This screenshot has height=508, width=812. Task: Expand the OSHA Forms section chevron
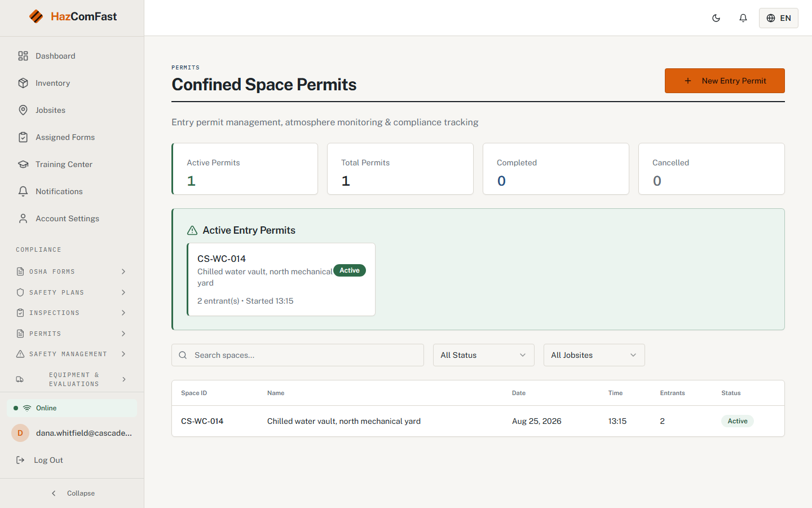click(123, 271)
